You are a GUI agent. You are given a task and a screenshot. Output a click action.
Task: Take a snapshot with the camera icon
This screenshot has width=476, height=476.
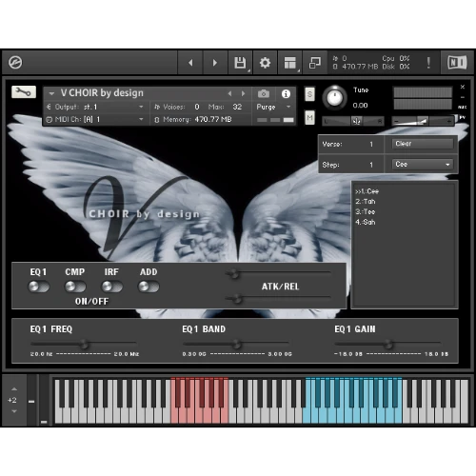(264, 93)
